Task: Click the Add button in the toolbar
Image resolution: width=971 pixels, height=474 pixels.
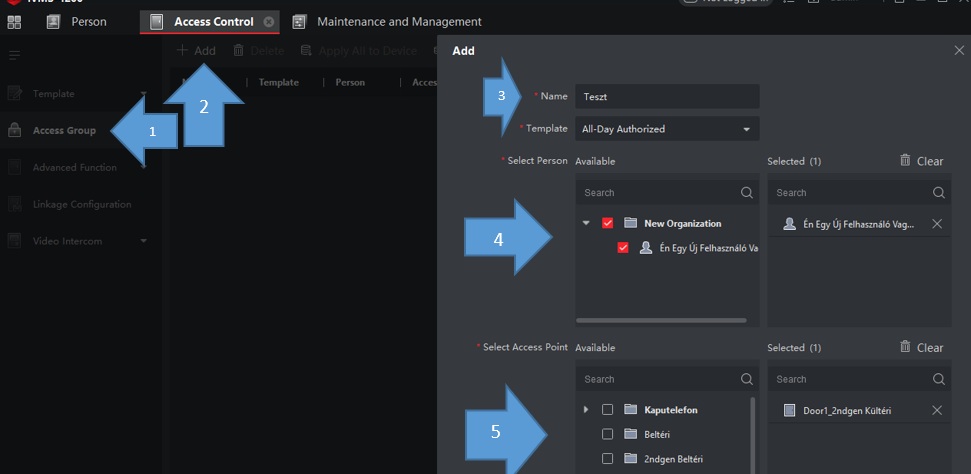Action: pyautogui.click(x=196, y=51)
